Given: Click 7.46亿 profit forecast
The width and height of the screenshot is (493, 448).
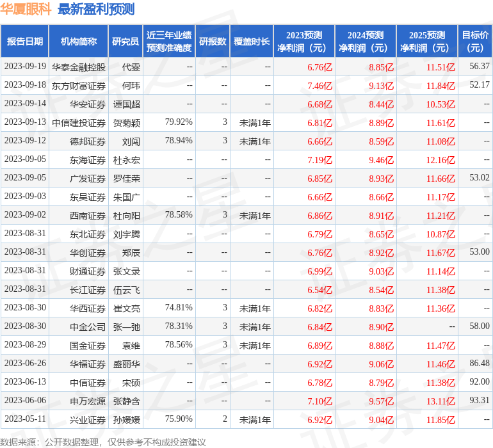Looking at the screenshot, I should (319, 86).
